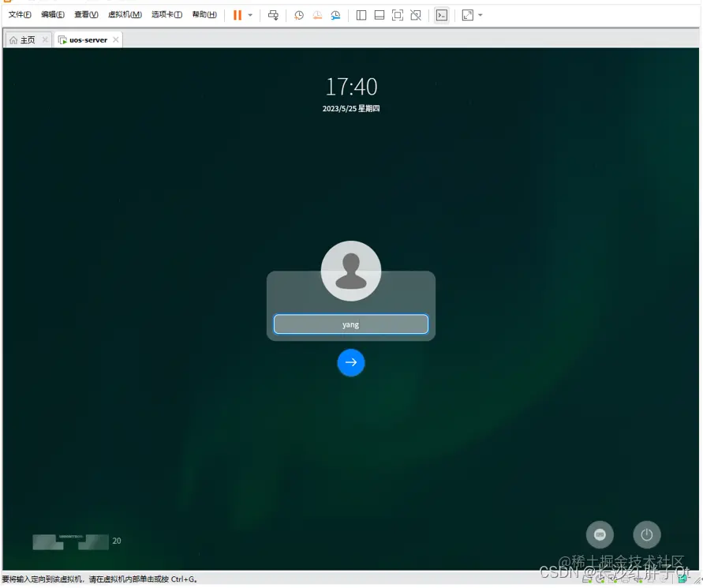Toggle the thumbnail bar icon
703x588 pixels.
[x=380, y=15]
